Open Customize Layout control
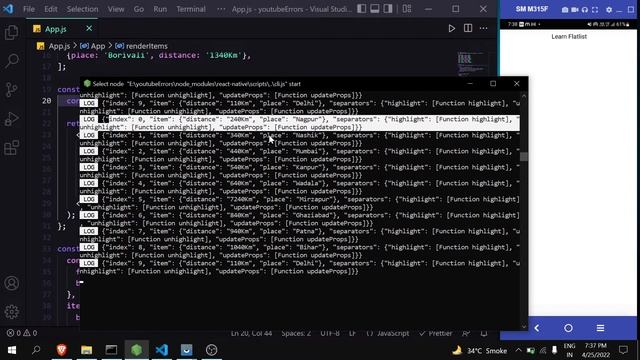This screenshot has height=360, width=640. click(x=407, y=9)
